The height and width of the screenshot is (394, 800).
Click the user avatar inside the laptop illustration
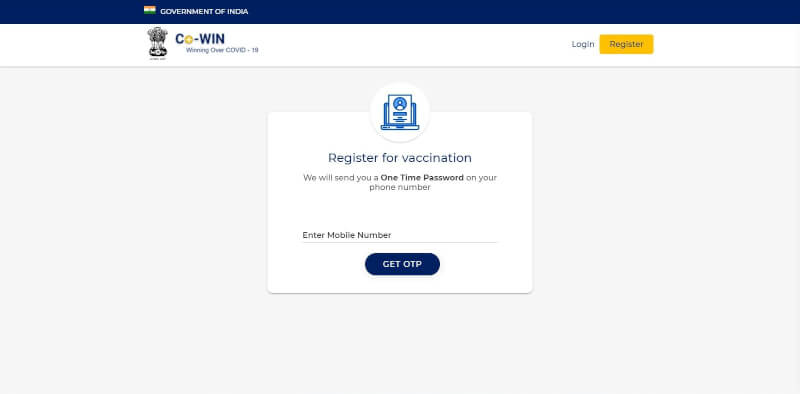click(x=400, y=104)
